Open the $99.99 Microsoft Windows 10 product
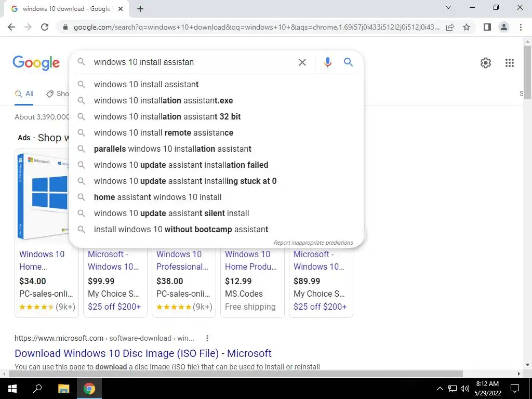This screenshot has width=532, height=399. tap(113, 260)
